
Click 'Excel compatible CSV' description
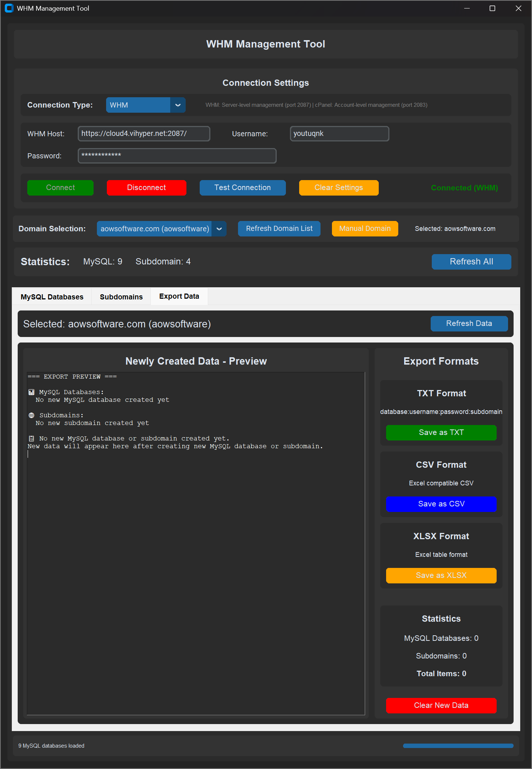(x=441, y=483)
